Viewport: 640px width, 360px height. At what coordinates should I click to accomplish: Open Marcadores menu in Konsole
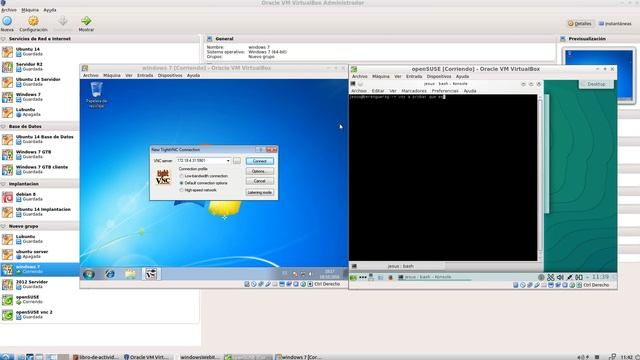click(x=414, y=91)
